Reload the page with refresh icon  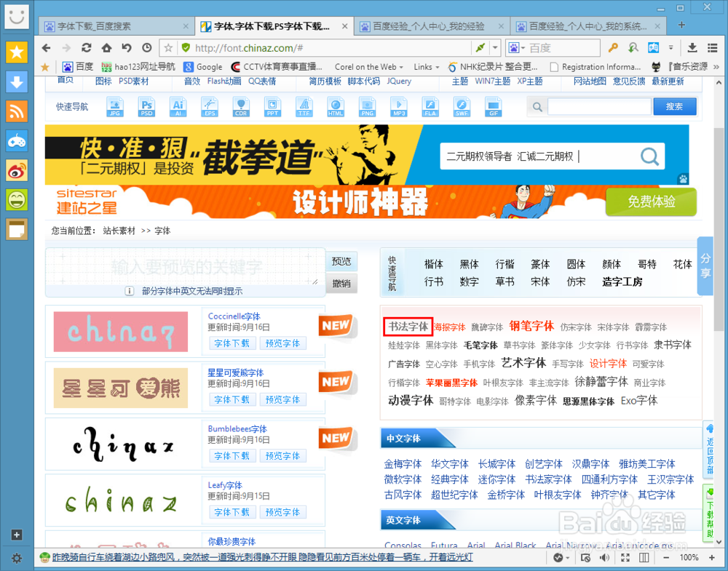(87, 48)
